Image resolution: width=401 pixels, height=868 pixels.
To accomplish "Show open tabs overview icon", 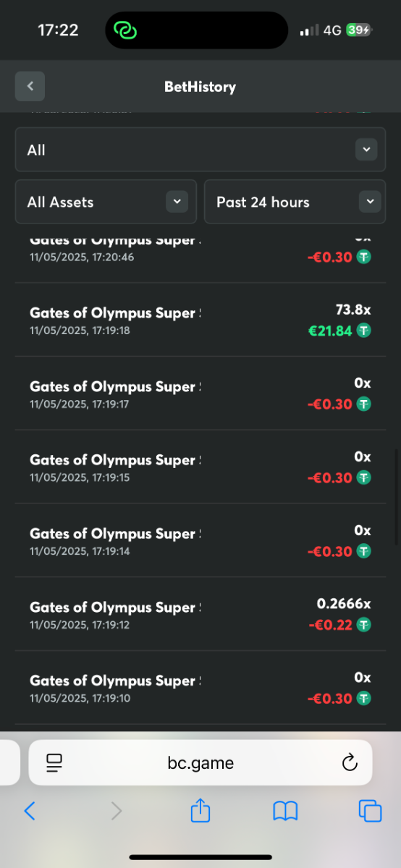I will point(370,811).
